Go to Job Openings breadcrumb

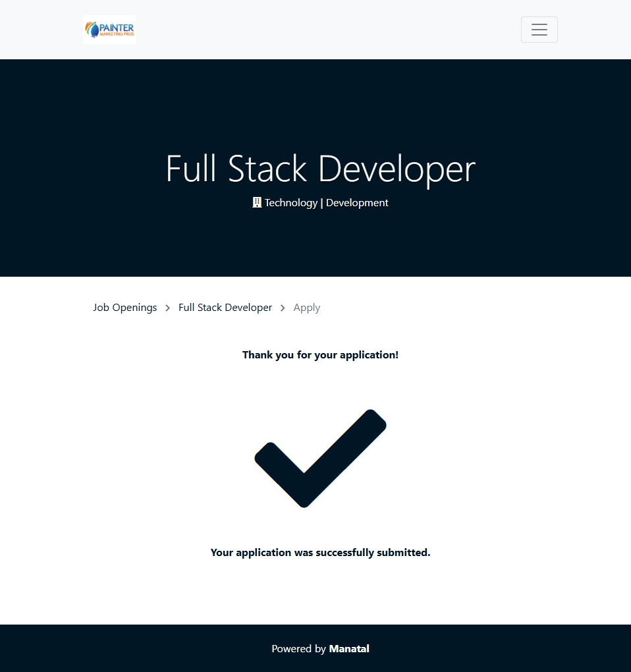tap(125, 308)
